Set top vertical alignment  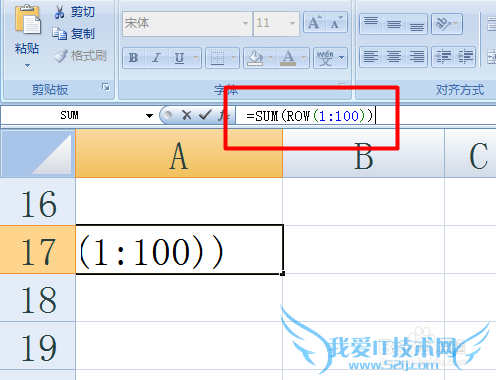(x=371, y=24)
